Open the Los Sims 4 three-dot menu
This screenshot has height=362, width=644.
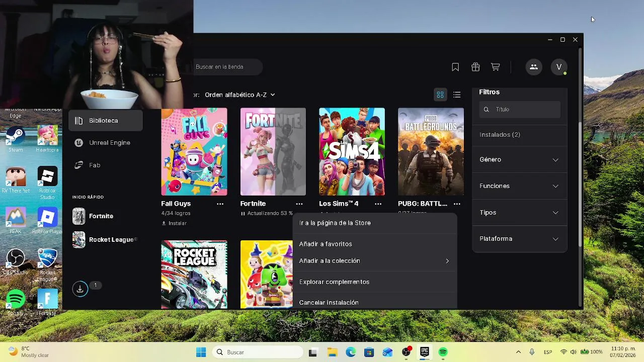coord(378,204)
